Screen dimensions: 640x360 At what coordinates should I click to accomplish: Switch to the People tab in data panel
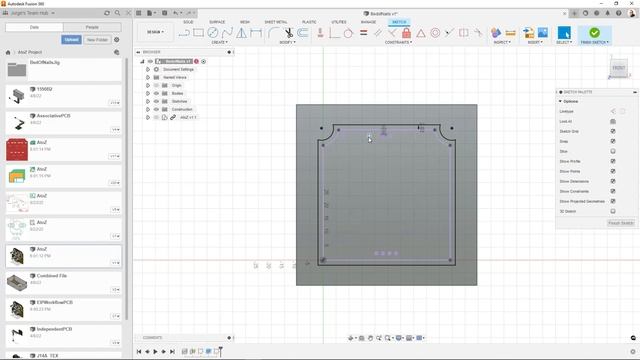(x=92, y=27)
